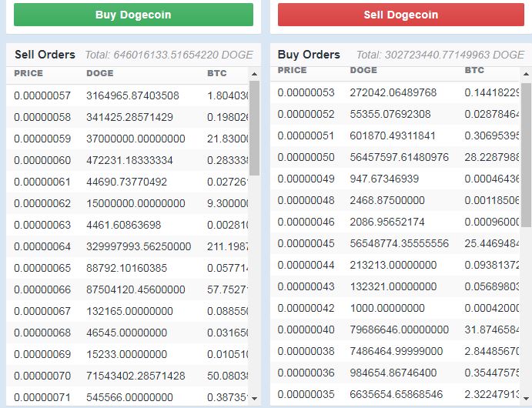Click the red Sell Dogecoin button

coord(400,15)
